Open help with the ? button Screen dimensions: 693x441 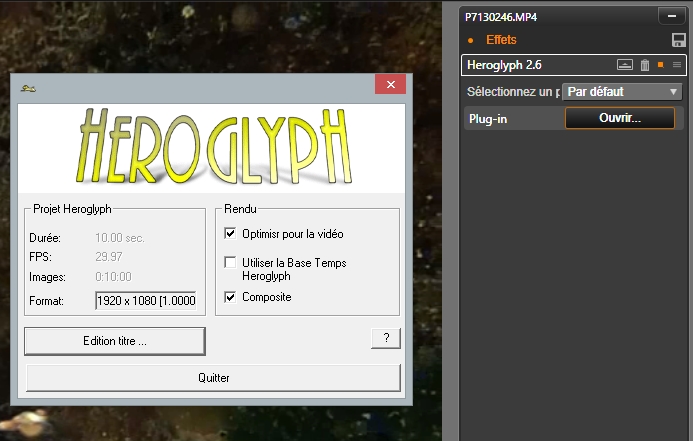click(386, 338)
